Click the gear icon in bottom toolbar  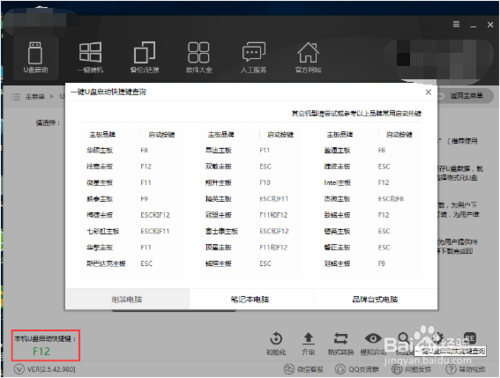pos(438,338)
